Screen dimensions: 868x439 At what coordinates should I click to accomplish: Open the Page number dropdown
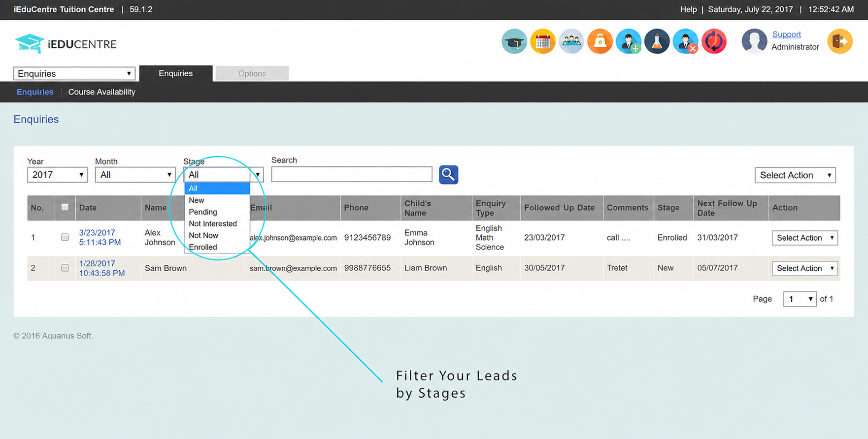click(800, 299)
